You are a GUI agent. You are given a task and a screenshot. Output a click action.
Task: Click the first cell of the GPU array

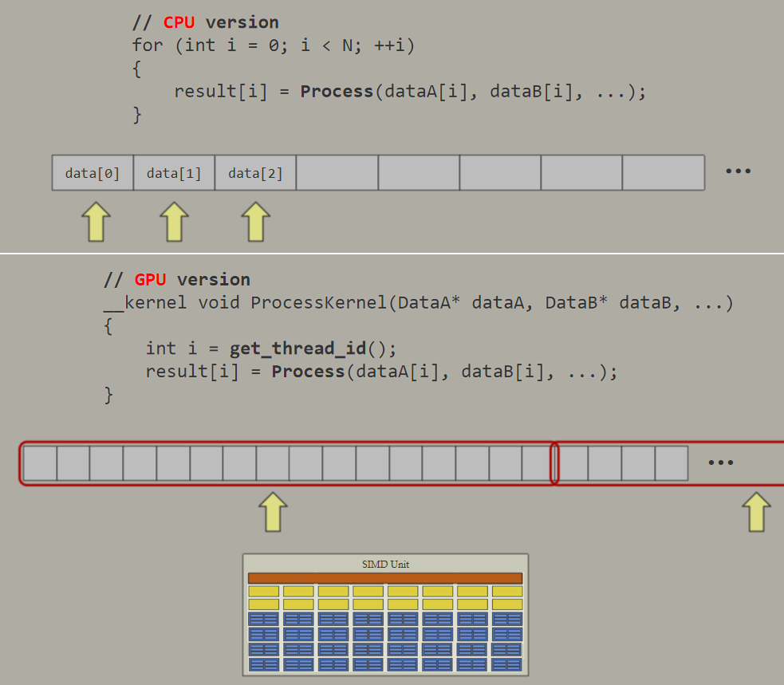[x=40, y=463]
